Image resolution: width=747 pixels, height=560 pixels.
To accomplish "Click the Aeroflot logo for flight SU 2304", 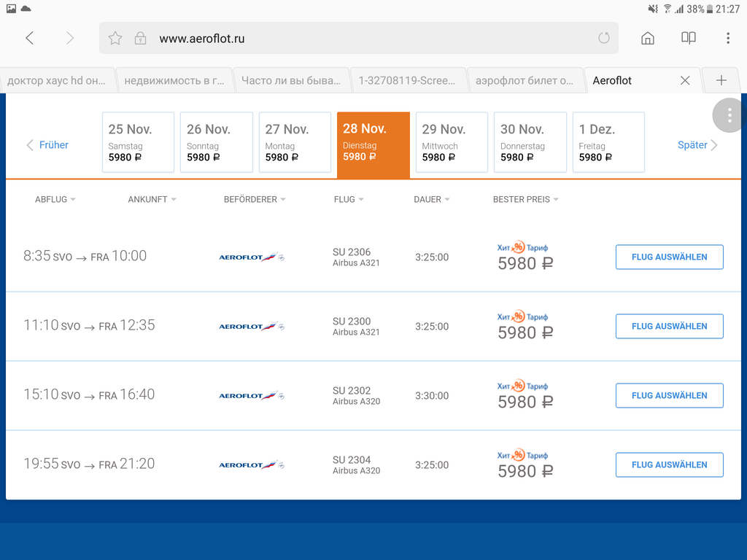I will (252, 464).
